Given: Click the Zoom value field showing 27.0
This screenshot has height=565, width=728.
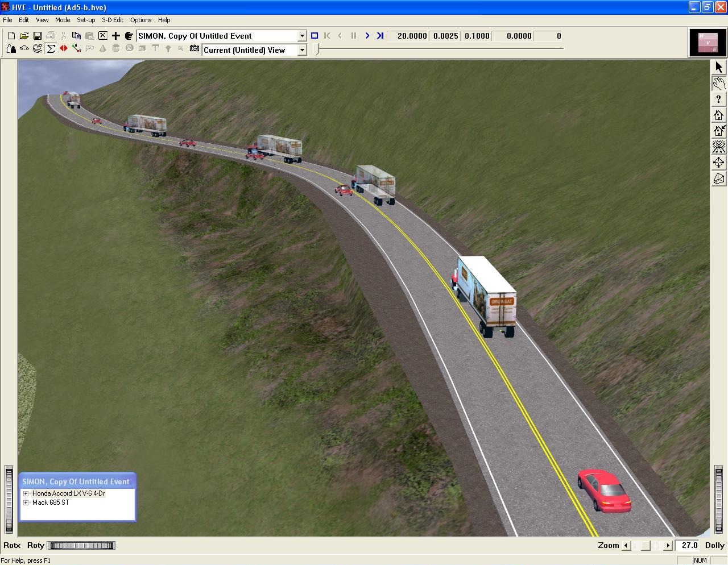Looking at the screenshot, I should pos(689,545).
